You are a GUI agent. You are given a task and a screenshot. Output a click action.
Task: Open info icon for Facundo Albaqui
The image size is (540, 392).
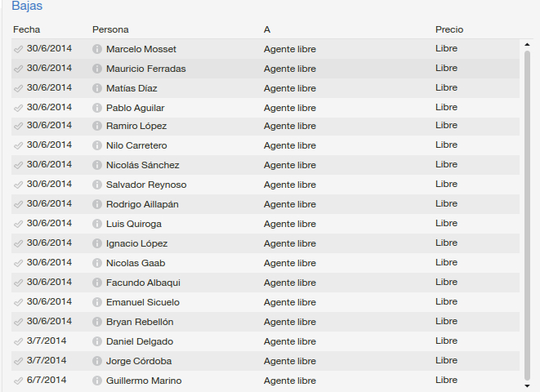click(97, 283)
